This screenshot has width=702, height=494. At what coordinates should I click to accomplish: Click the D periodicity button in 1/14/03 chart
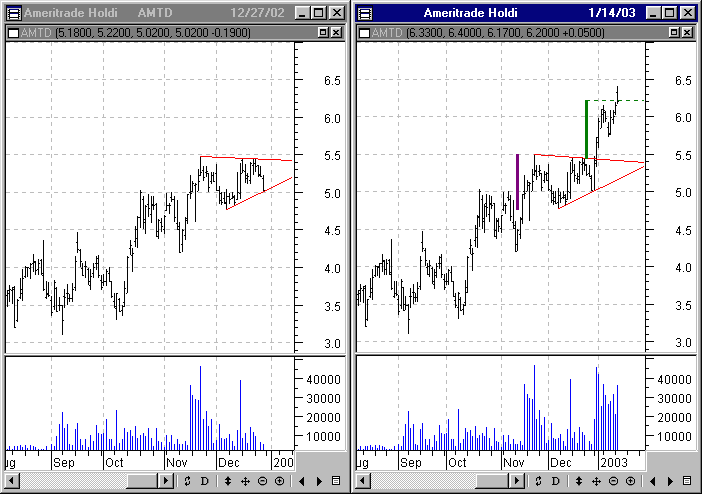556,481
